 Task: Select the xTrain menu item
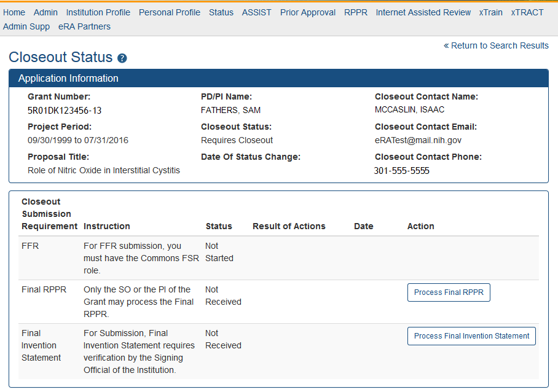pos(490,12)
